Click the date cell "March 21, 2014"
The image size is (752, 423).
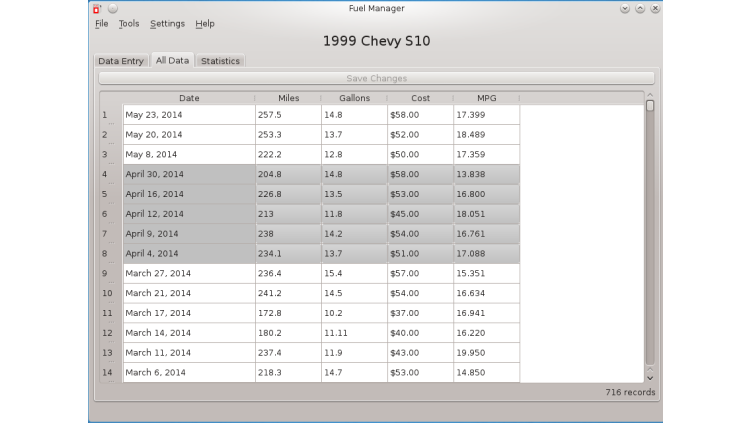[x=189, y=293]
